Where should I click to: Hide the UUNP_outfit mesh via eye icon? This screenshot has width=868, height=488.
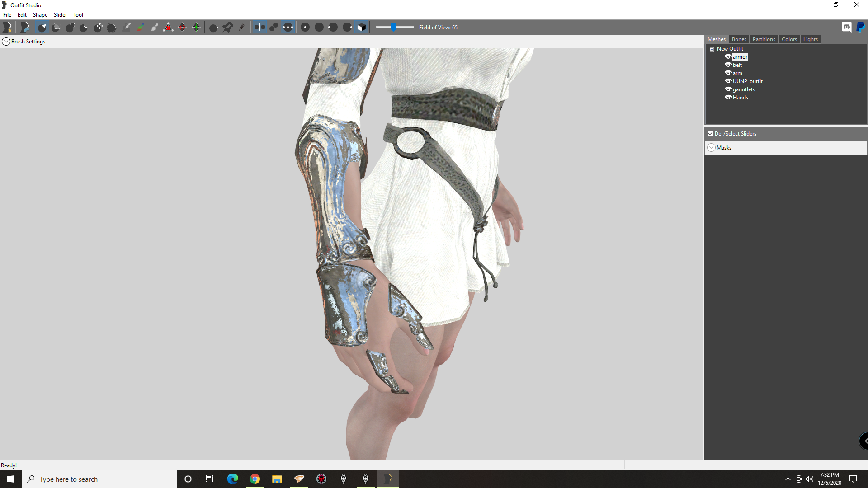(x=728, y=81)
